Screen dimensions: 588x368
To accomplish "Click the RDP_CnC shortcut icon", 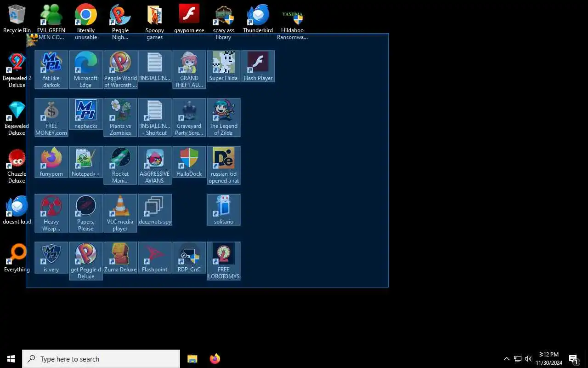I will pos(189,258).
